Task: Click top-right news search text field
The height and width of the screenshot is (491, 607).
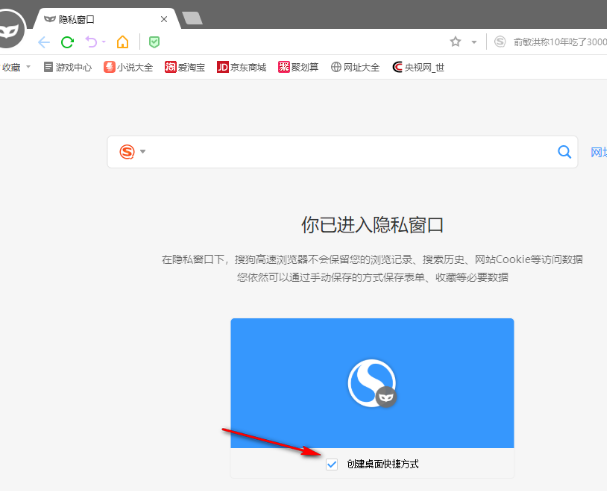Action: point(559,42)
